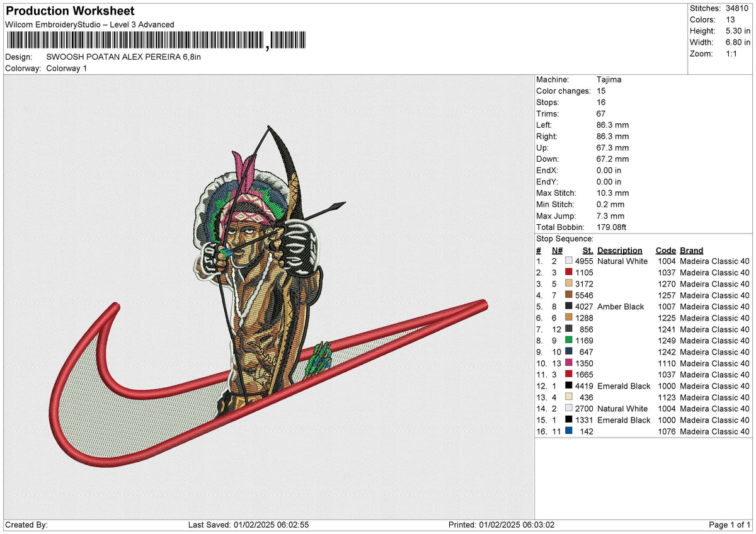Click the N# column header

click(x=557, y=250)
